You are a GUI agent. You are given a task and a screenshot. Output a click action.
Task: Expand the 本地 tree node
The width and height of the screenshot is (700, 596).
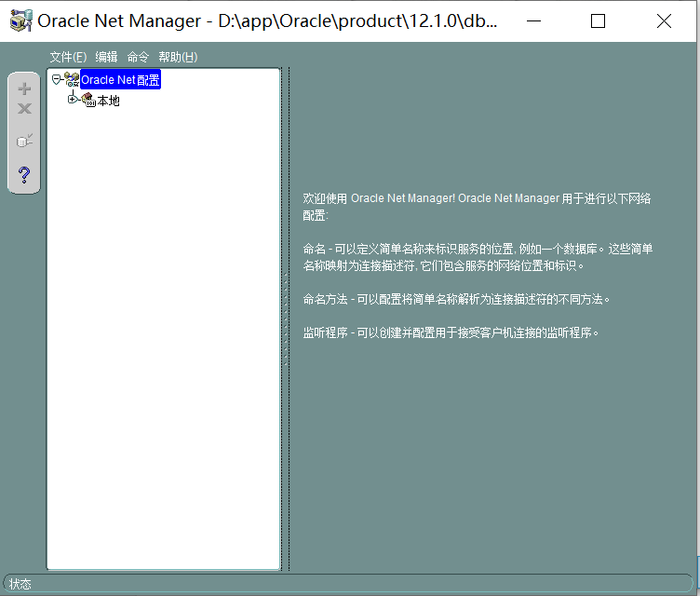[x=72, y=100]
